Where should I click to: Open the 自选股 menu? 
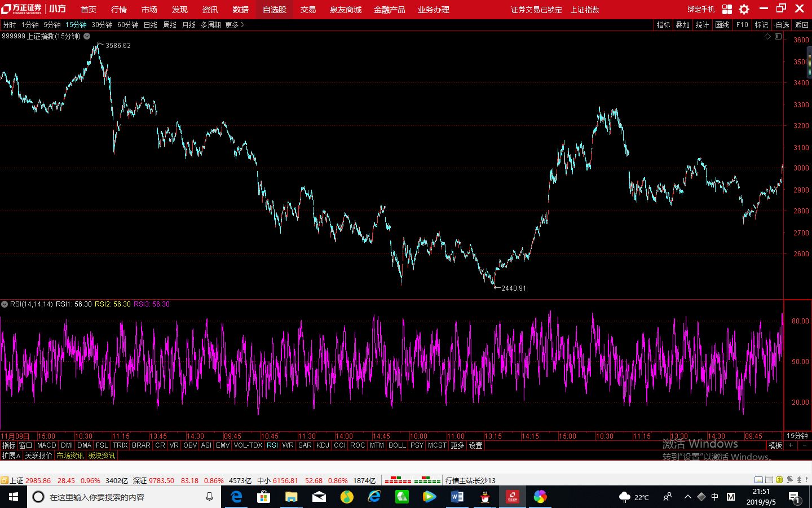(275, 10)
